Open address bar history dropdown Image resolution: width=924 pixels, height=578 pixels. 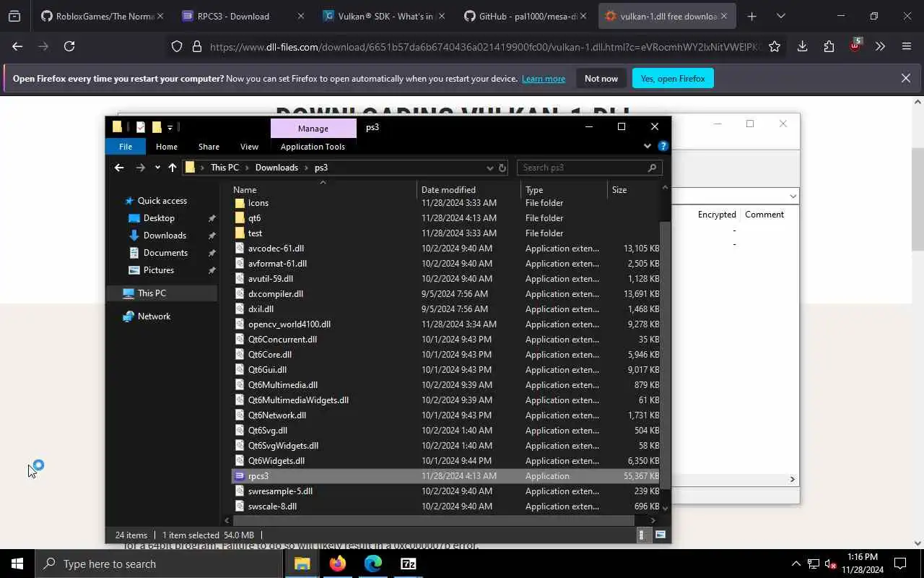pos(489,168)
